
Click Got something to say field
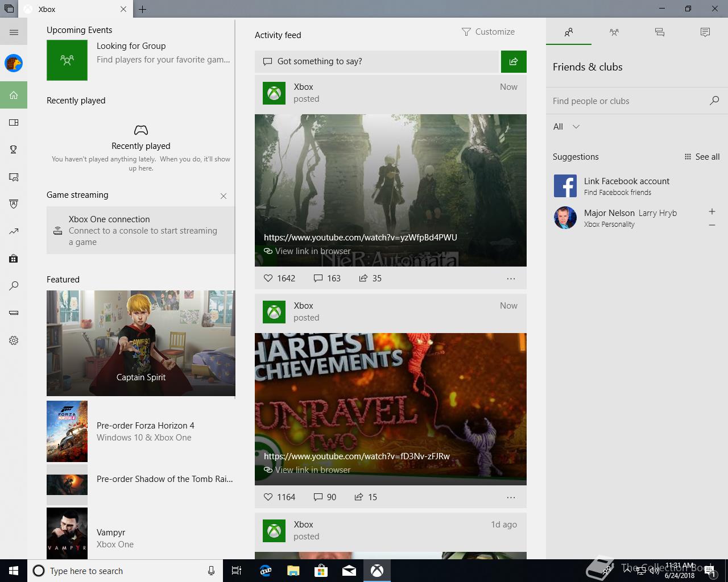click(377, 61)
